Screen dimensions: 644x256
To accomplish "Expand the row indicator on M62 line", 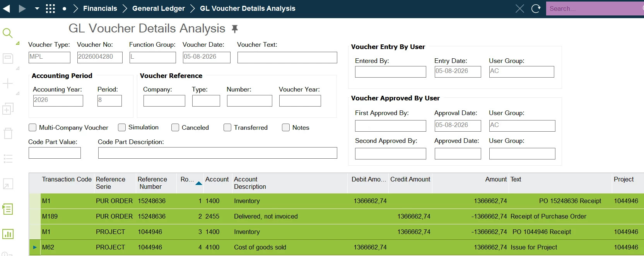I will click(x=35, y=247).
